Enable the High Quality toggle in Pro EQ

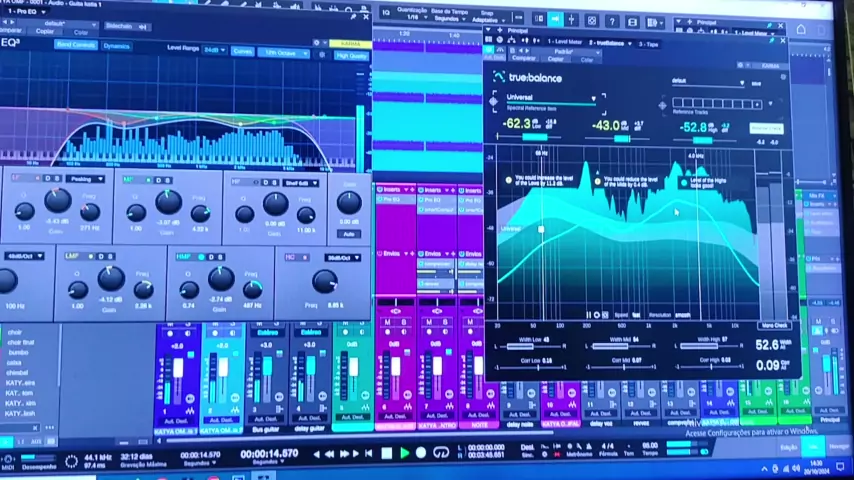(351, 56)
